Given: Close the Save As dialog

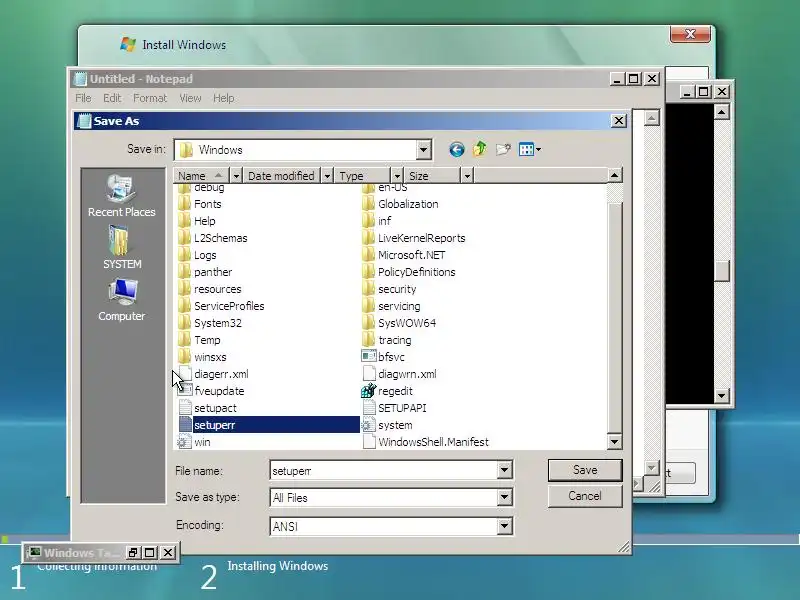Looking at the screenshot, I should pyautogui.click(x=619, y=121).
